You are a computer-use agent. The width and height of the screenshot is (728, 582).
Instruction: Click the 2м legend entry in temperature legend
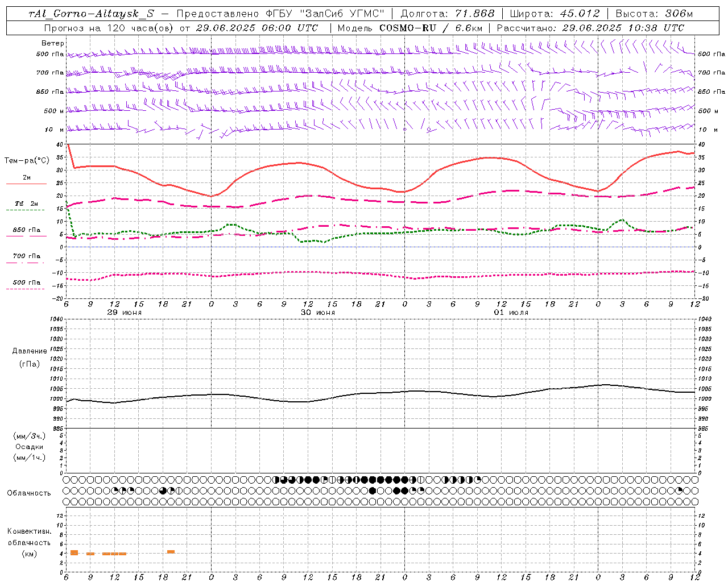[x=27, y=177]
